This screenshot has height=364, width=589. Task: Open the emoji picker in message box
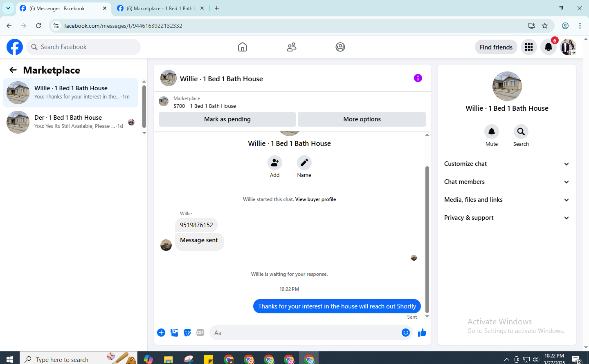[x=406, y=333]
